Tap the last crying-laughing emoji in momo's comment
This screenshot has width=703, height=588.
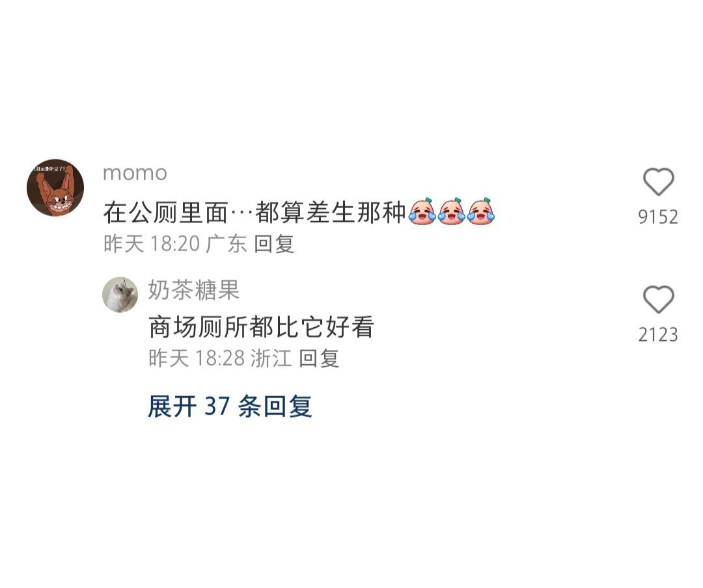tap(480, 211)
